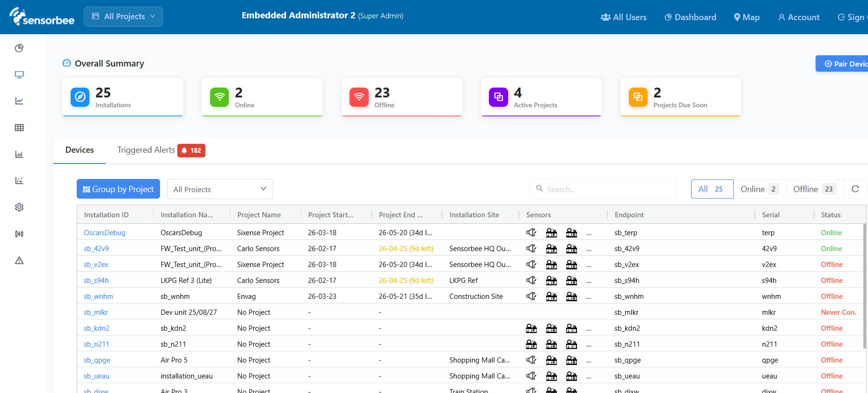Viewport: 868px width, 393px height.
Task: Click the Sensorbee logo
Action: pyautogui.click(x=42, y=17)
